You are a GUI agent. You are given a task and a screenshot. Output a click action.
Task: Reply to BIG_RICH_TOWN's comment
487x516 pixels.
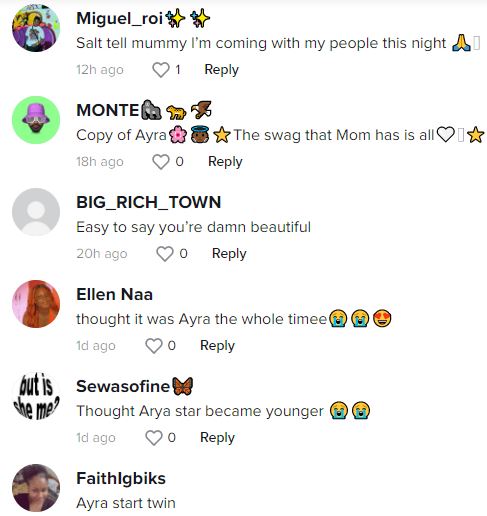(229, 254)
